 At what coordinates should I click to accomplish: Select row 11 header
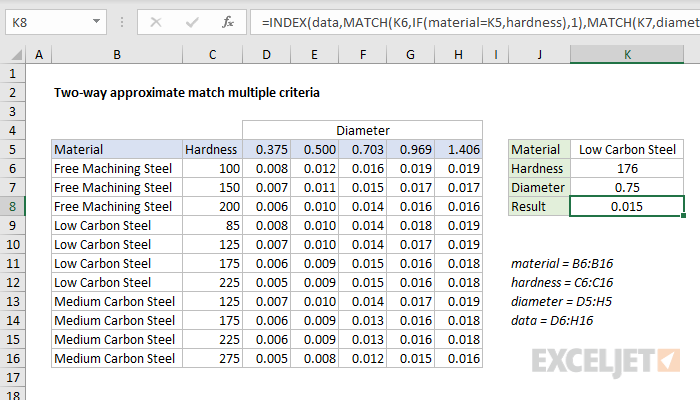[x=12, y=263]
